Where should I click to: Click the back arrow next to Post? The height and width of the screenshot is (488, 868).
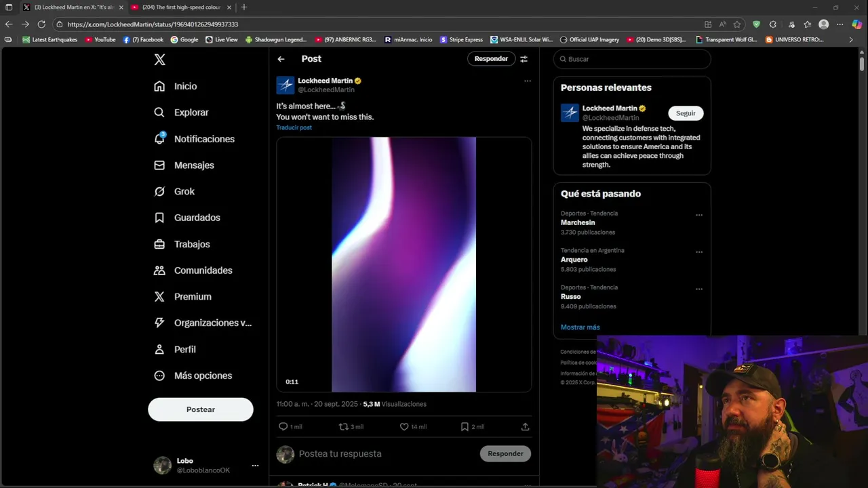[281, 59]
